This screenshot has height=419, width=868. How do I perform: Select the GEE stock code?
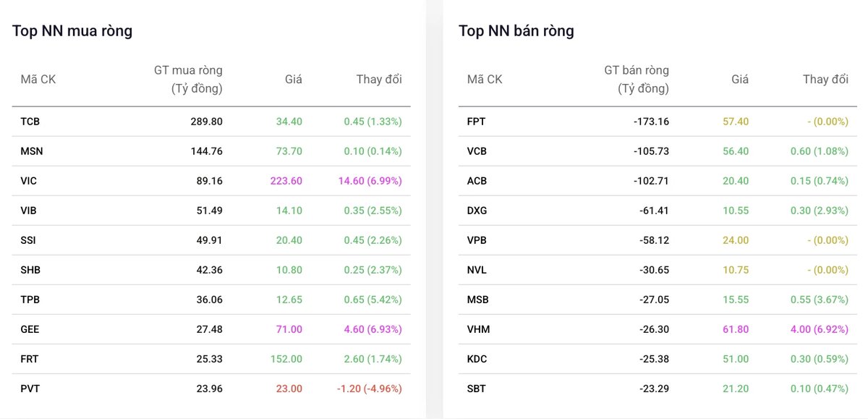[x=30, y=329]
